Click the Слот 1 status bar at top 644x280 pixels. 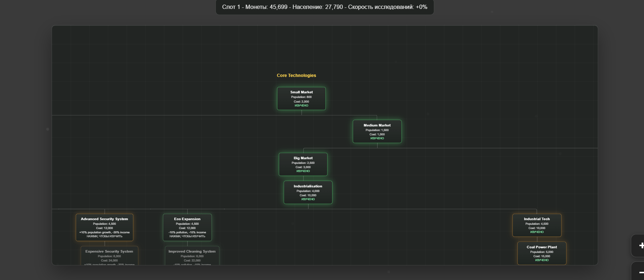click(x=325, y=7)
